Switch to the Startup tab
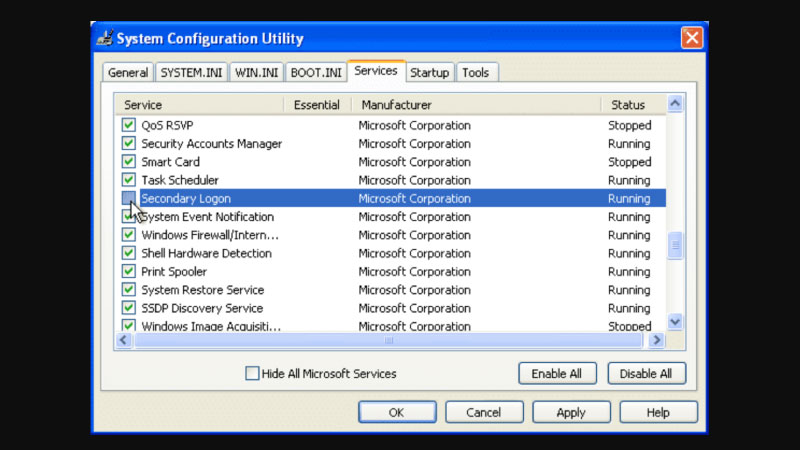The image size is (800, 450). coord(429,73)
